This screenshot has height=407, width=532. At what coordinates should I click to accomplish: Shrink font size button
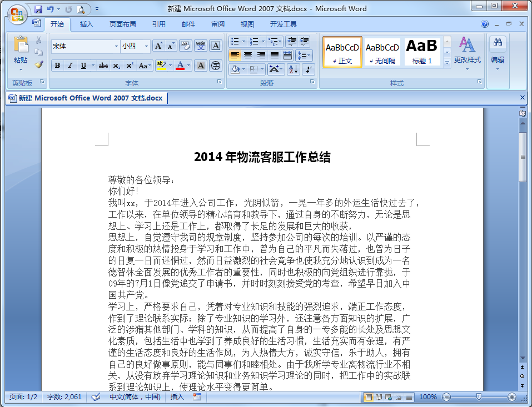[171, 46]
